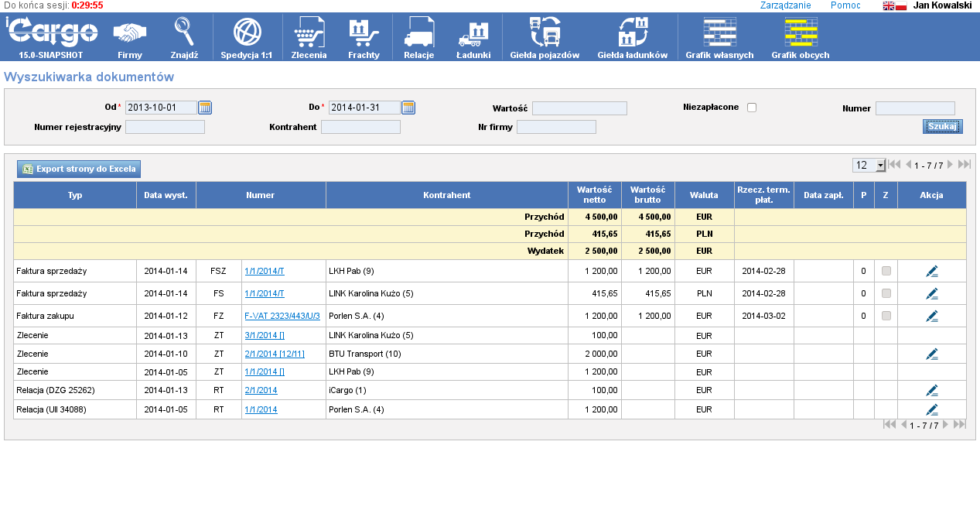Screen dimensions: 980x527
Task: Open the Giełda pojazdów icon
Action: pos(545,33)
